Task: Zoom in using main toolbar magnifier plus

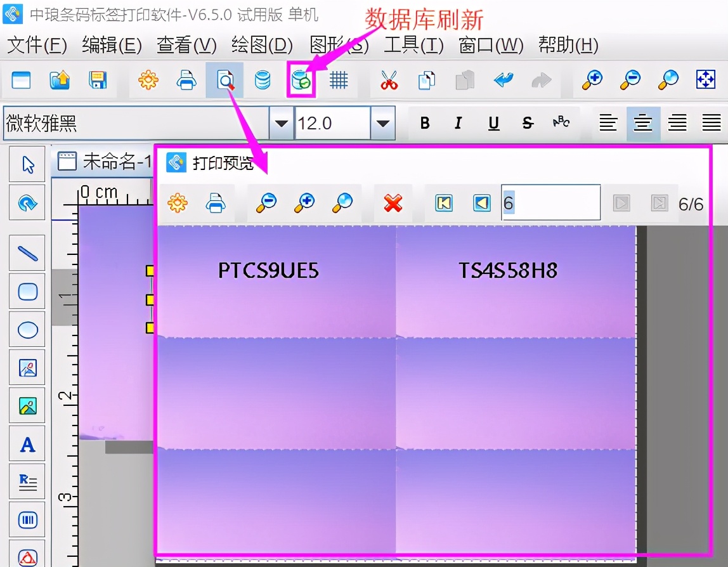Action: [592, 80]
